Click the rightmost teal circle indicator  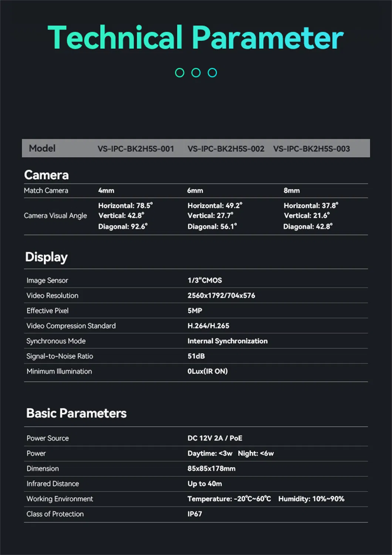212,72
